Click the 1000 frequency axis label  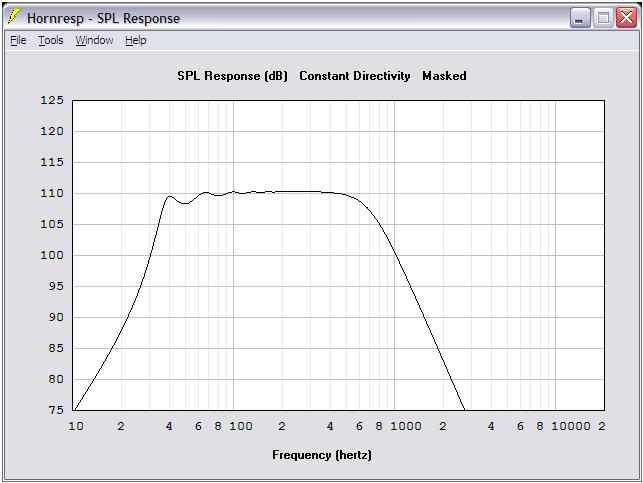pyautogui.click(x=406, y=426)
